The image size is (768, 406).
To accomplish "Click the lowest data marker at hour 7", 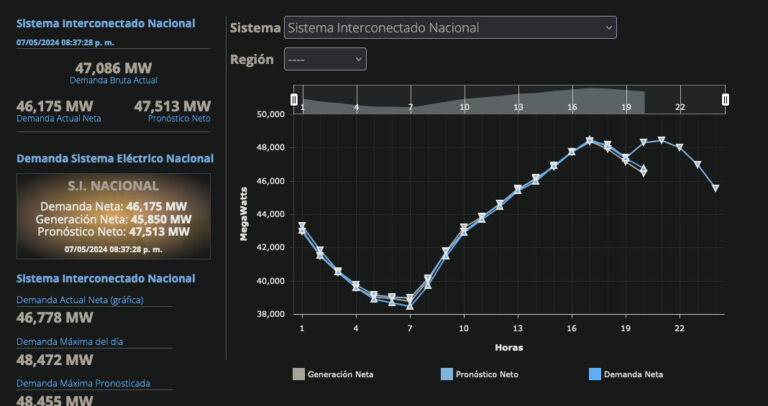I will click(x=409, y=304).
